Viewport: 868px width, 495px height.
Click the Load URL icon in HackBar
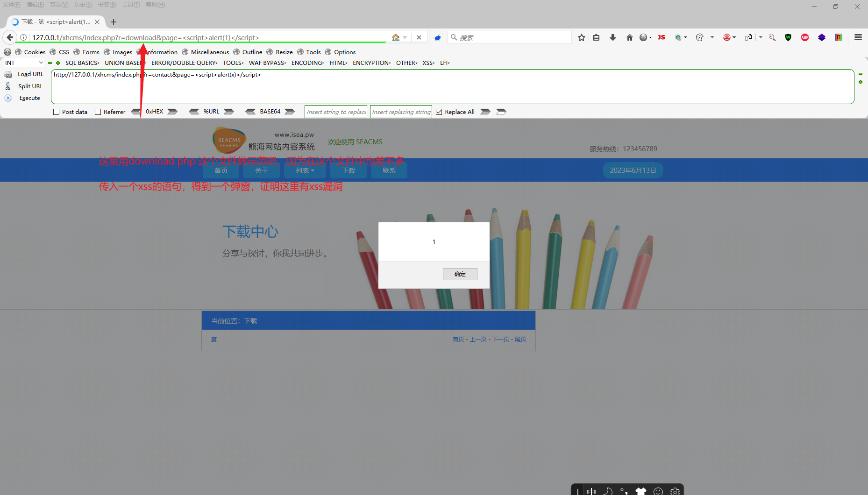tap(8, 74)
